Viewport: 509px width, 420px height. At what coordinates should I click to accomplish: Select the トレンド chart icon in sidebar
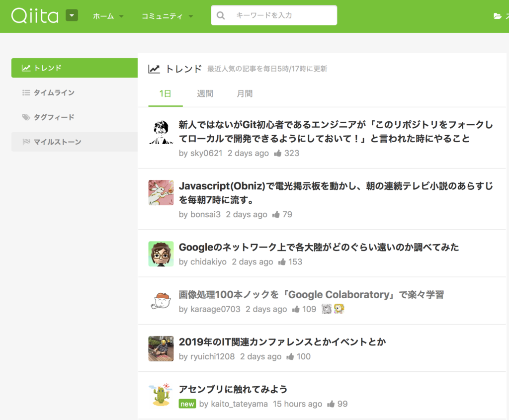click(26, 68)
